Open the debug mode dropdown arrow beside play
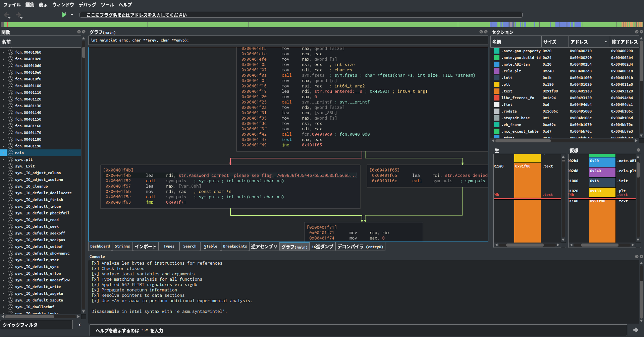Viewport: 644px width, 337px height. coord(72,15)
